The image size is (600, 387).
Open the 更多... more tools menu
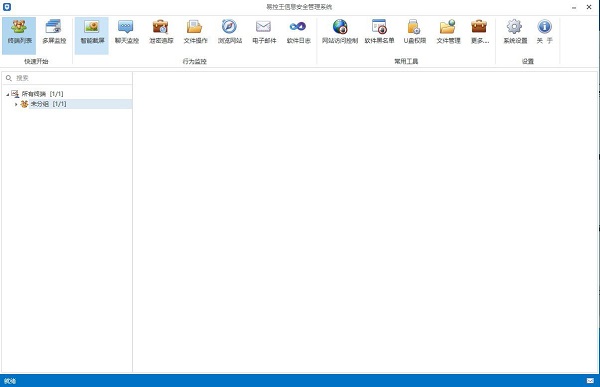coord(479,35)
